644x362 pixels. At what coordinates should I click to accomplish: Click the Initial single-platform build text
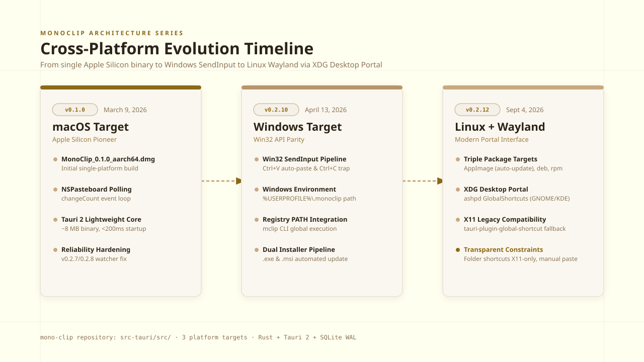click(100, 168)
